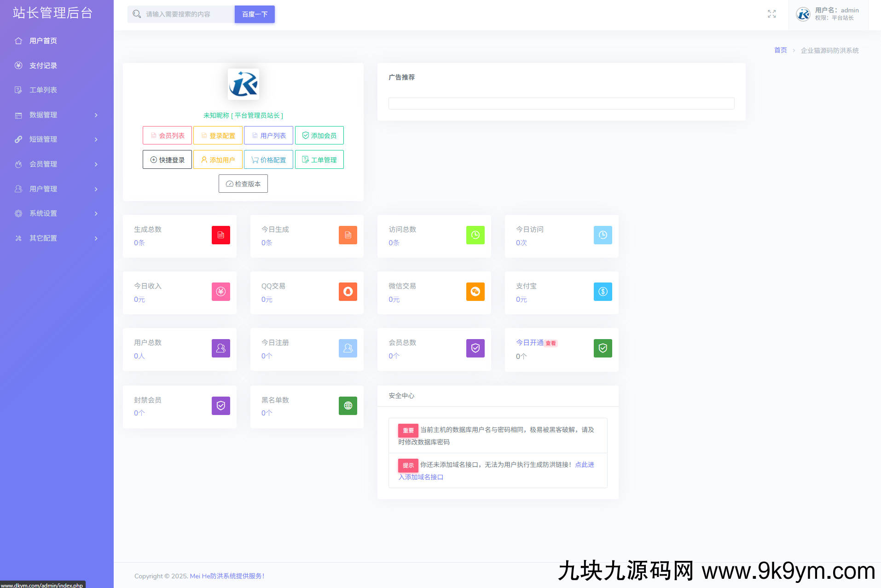Click the QQ交易 penguin icon
Image resolution: width=881 pixels, height=588 pixels.
pyautogui.click(x=348, y=292)
